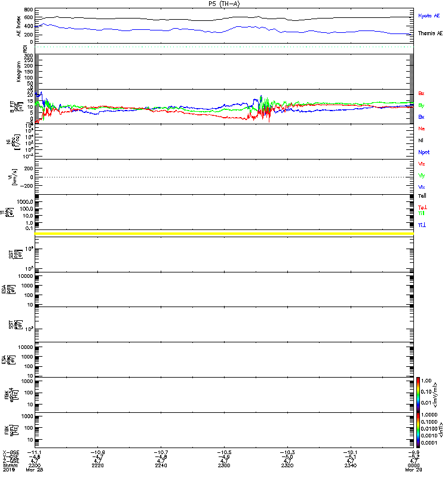Click the red "Bz" legend label
The width and height of the screenshot is (448, 478).
point(421,93)
